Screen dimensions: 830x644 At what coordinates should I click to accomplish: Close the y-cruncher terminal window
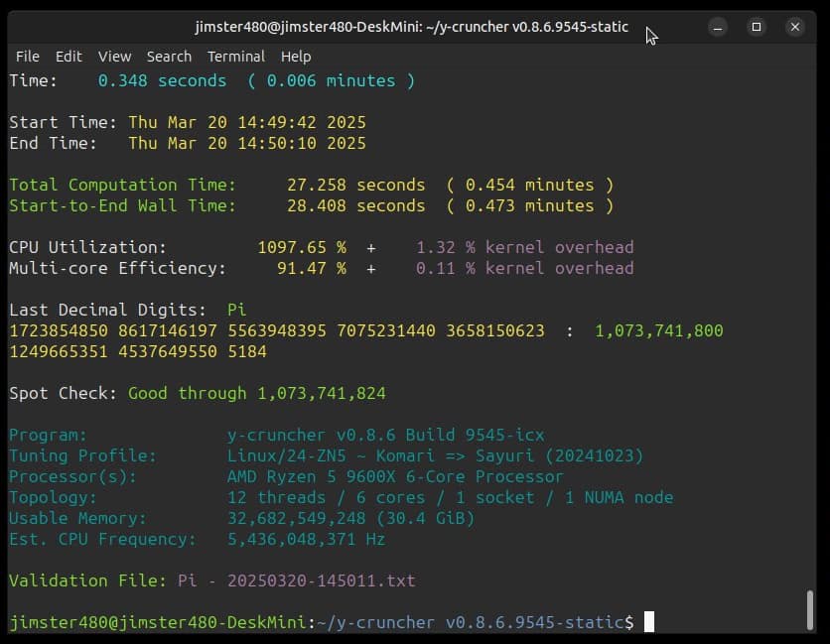(x=795, y=27)
